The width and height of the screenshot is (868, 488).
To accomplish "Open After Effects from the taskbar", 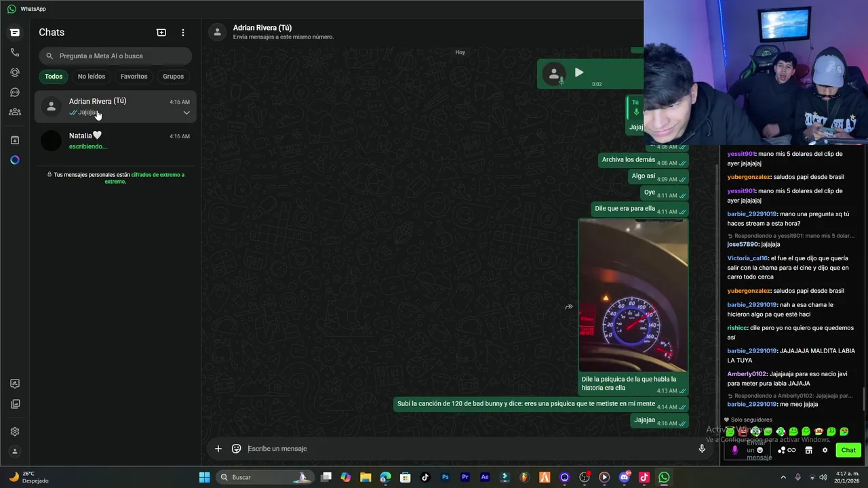I will click(x=485, y=477).
